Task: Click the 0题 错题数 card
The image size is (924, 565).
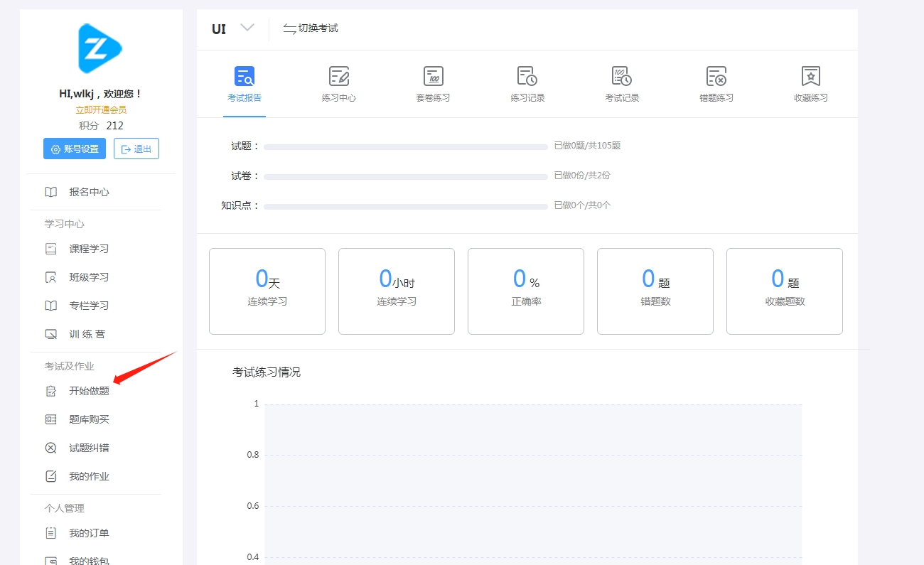Action: tap(655, 291)
